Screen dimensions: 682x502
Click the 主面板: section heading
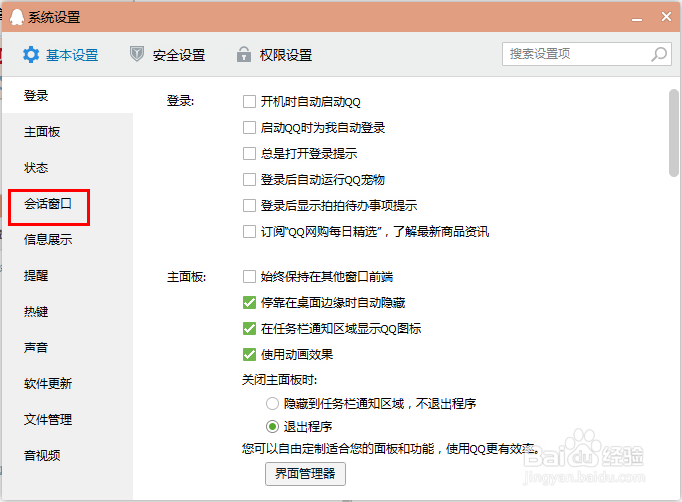coord(187,277)
